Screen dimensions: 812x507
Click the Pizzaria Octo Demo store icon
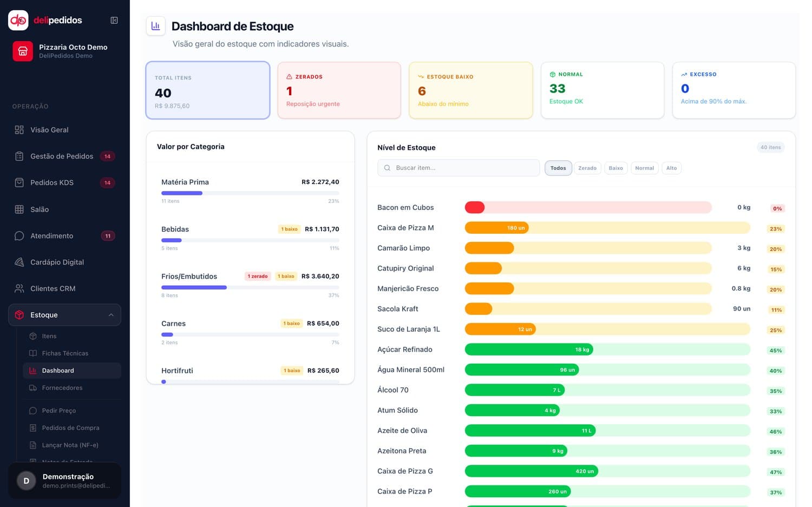click(23, 51)
